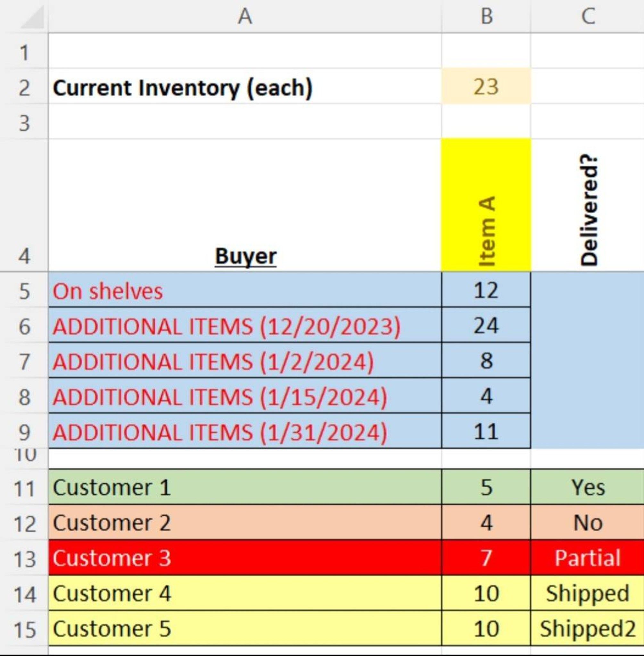Select the Delivered? header cell
Viewport: 644px width, 656px height.
pyautogui.click(x=588, y=205)
